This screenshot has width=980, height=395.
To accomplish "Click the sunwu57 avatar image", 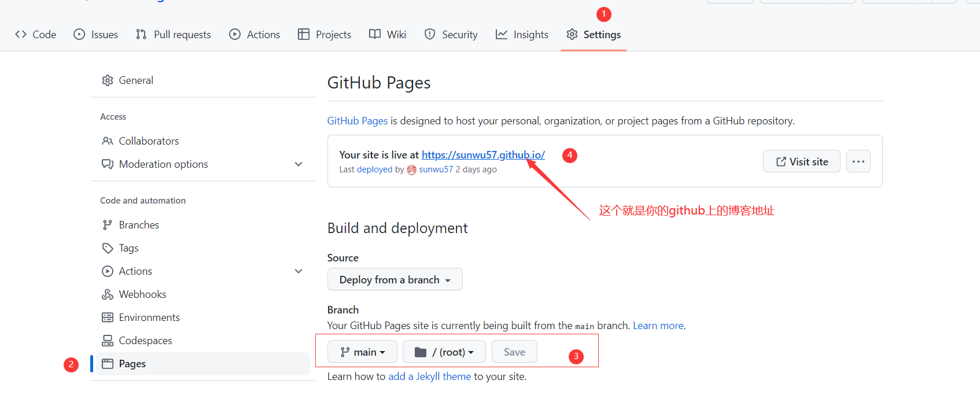I will [412, 169].
